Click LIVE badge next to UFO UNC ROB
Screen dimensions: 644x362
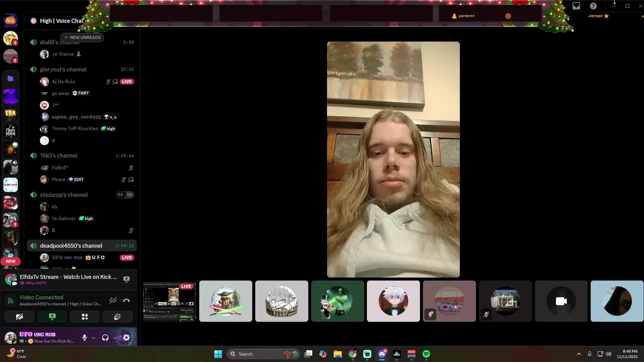(x=127, y=257)
